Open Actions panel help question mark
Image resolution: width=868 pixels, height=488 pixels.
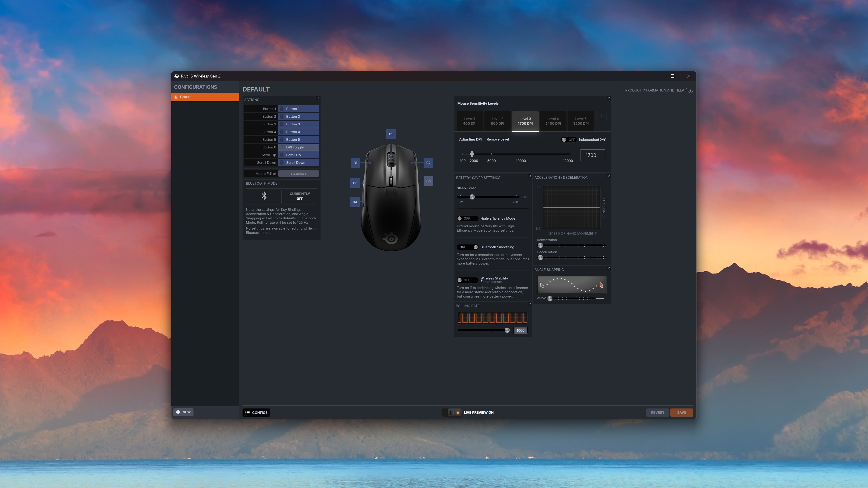tap(318, 98)
